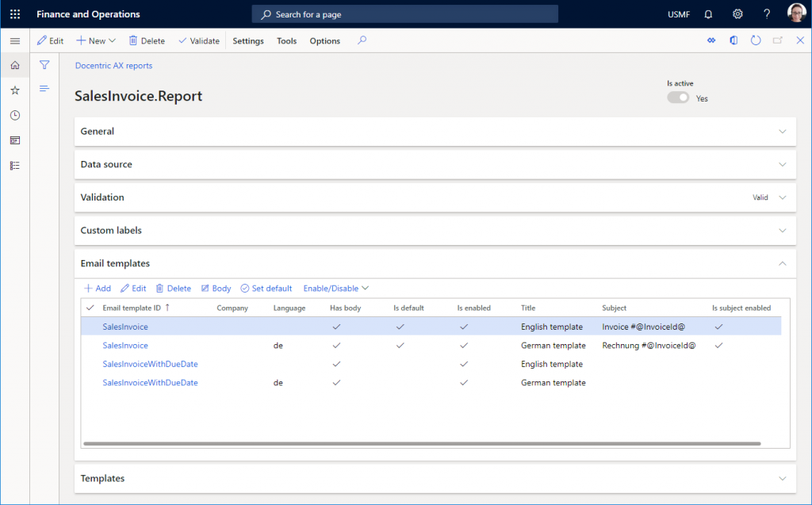Viewport: 812px width, 505px height.
Task: Open the navigation pane hamburger menu
Action: click(14, 40)
